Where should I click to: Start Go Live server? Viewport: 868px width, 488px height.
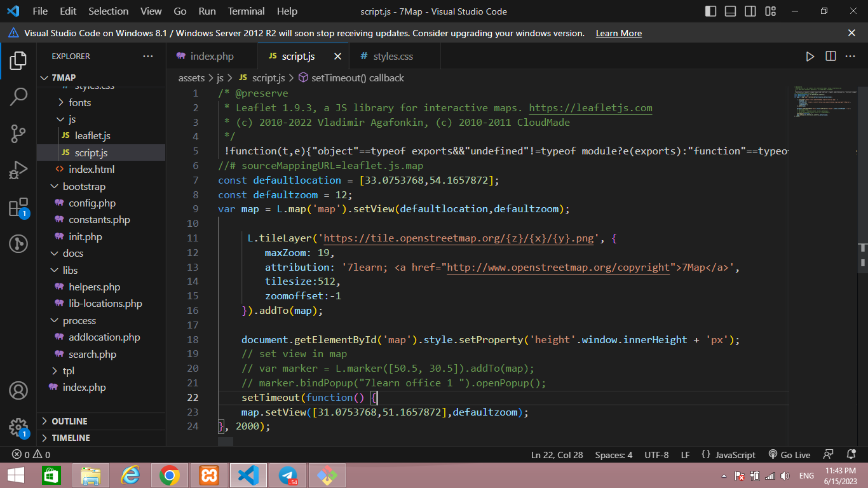point(789,455)
